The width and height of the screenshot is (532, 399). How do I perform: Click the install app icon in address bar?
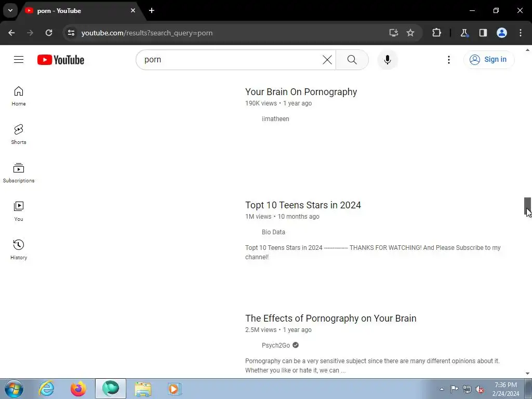point(394,33)
